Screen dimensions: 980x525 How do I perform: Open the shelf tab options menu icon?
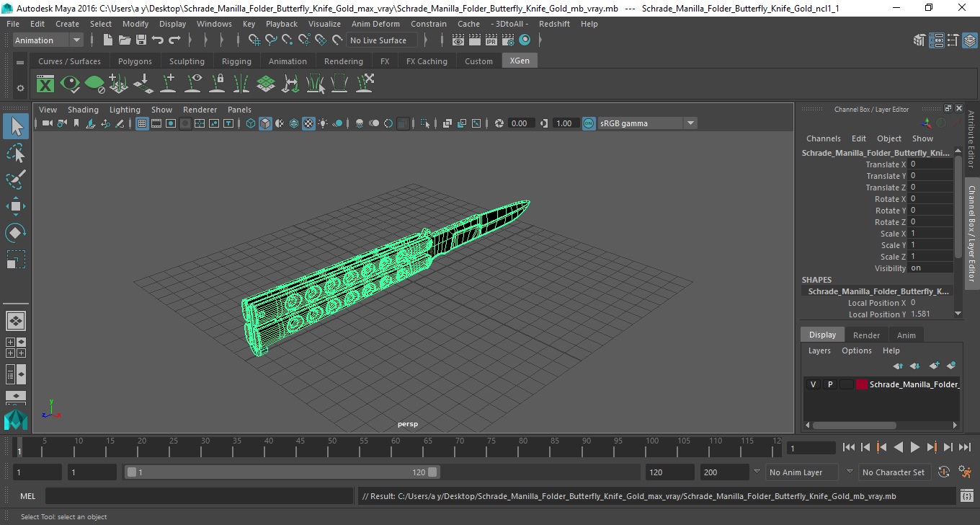20,63
